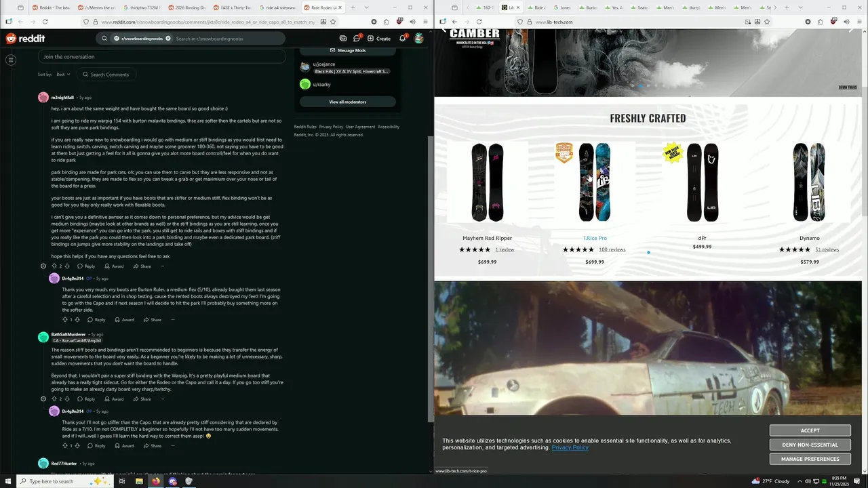Open the T.Rice Pro product link
868x488 pixels.
click(595, 238)
